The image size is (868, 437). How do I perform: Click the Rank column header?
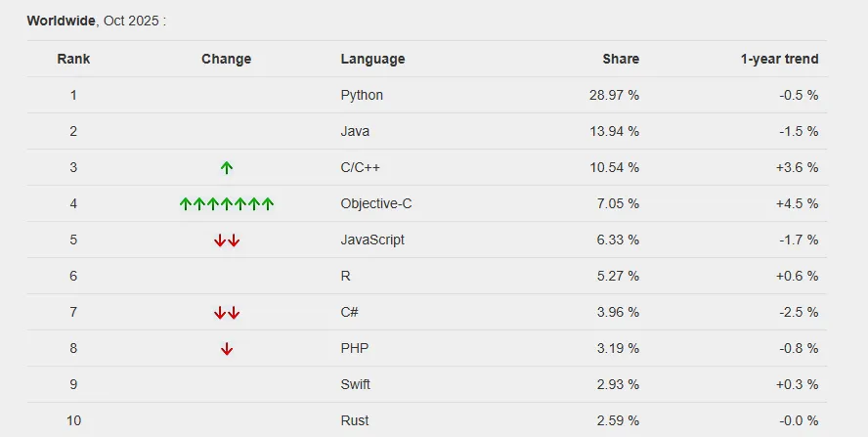click(x=73, y=59)
